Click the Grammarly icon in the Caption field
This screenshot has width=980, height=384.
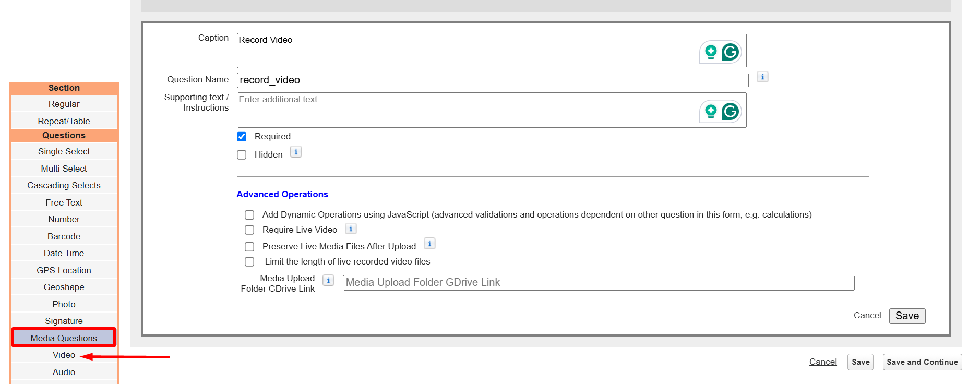pos(730,52)
